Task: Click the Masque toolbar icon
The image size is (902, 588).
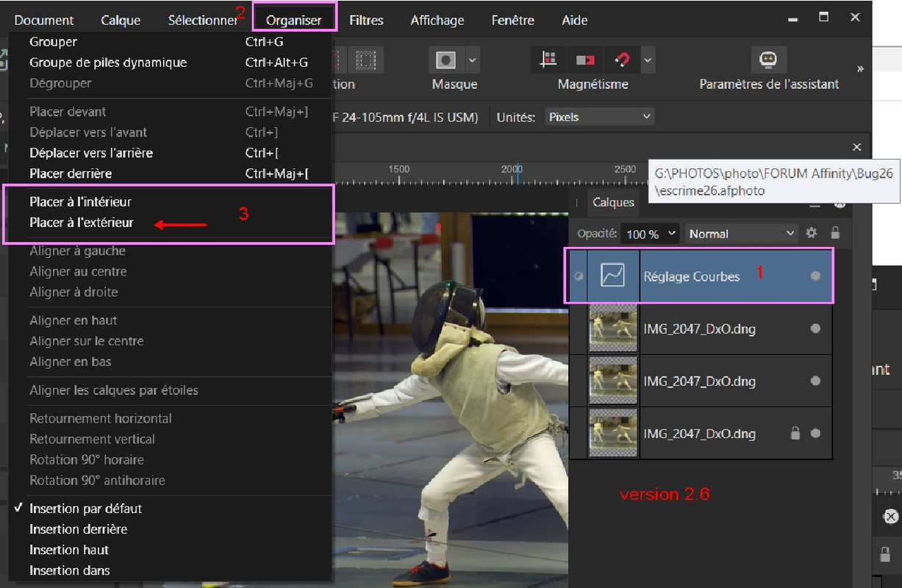Action: coord(446,60)
